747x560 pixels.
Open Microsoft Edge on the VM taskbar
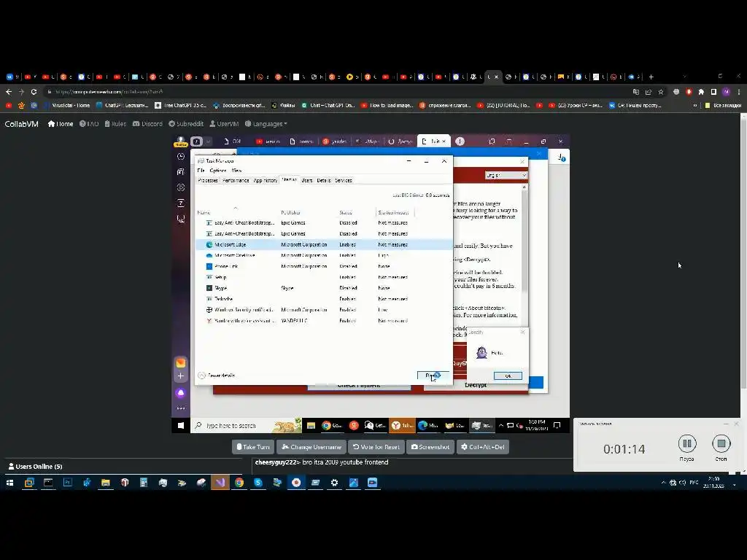coord(427,426)
